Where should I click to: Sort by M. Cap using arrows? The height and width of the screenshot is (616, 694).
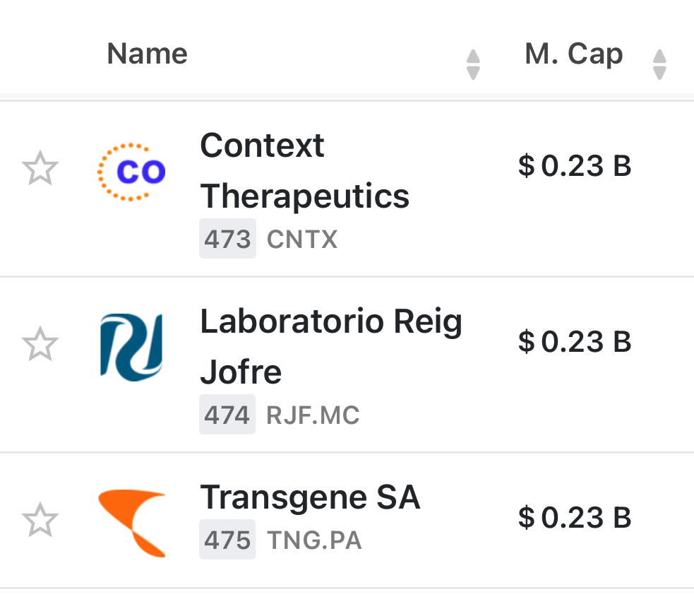(659, 64)
